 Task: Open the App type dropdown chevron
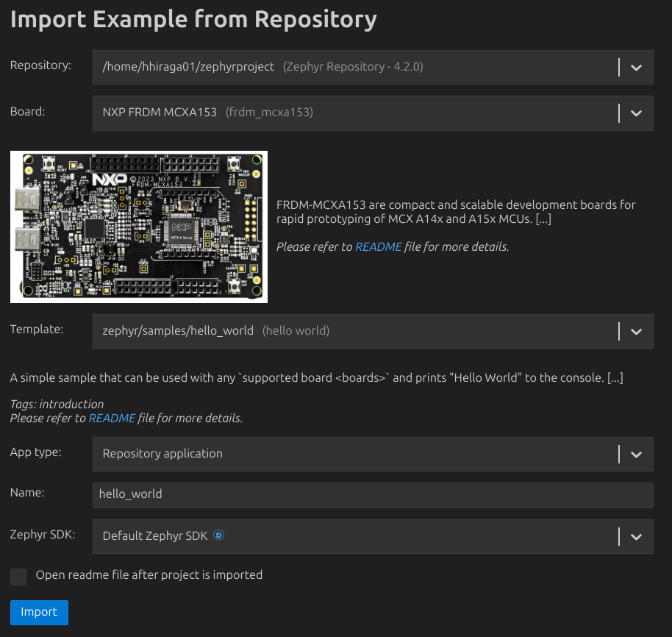(636, 455)
